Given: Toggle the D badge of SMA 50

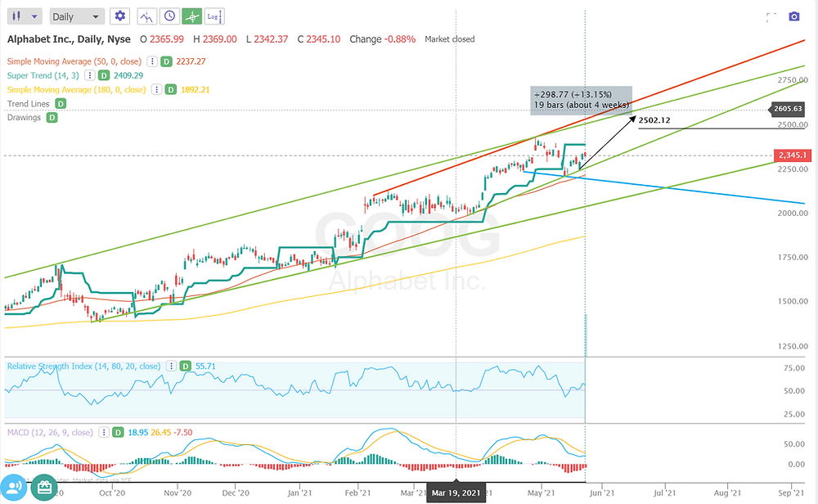Looking at the screenshot, I should (166, 61).
